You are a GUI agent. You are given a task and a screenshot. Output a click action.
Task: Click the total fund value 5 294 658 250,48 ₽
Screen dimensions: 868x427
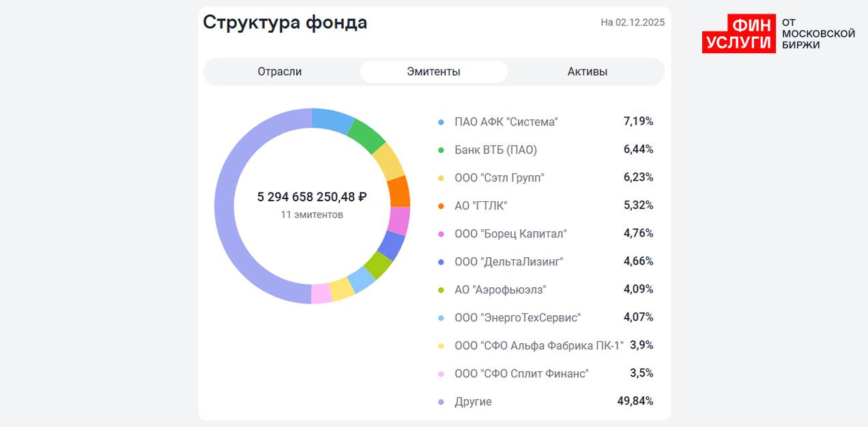(312, 197)
